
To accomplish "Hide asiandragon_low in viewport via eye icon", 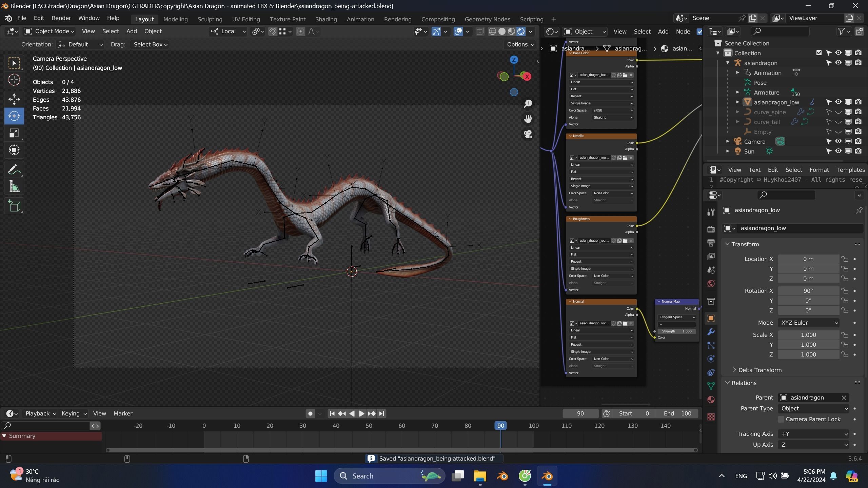I will pos(838,102).
